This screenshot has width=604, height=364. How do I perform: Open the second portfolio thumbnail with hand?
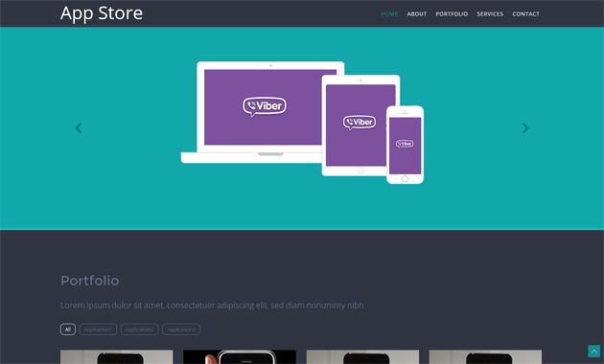point(240,356)
